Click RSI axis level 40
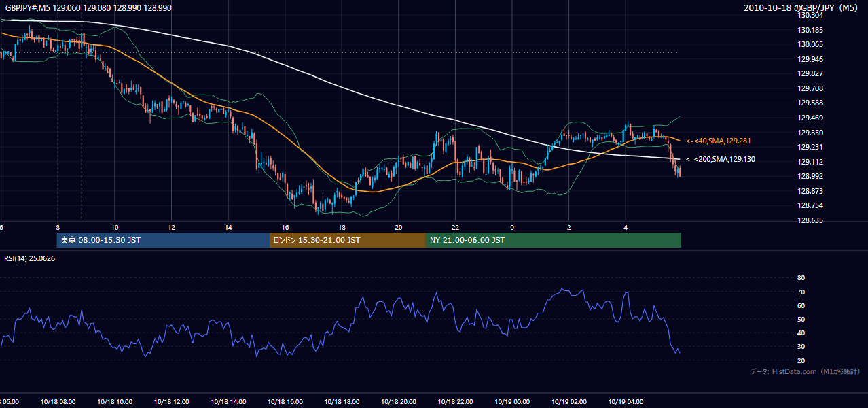This screenshot has width=868, height=408. (x=801, y=333)
